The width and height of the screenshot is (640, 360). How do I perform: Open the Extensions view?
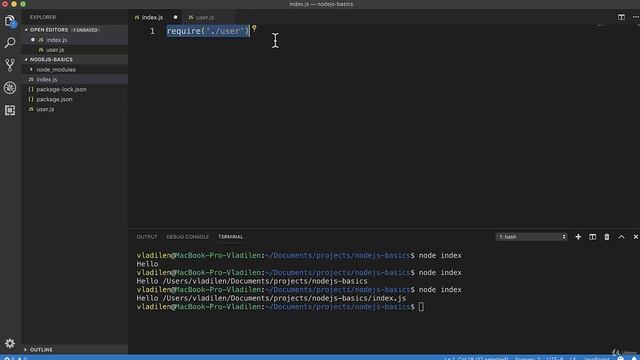click(10, 110)
